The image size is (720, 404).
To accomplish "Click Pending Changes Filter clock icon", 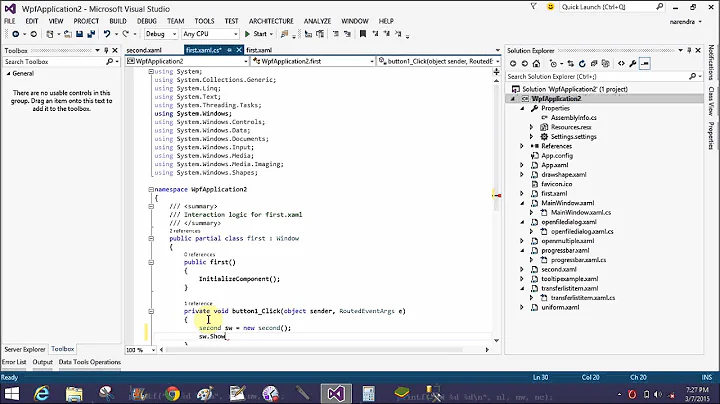I will pos(553,64).
